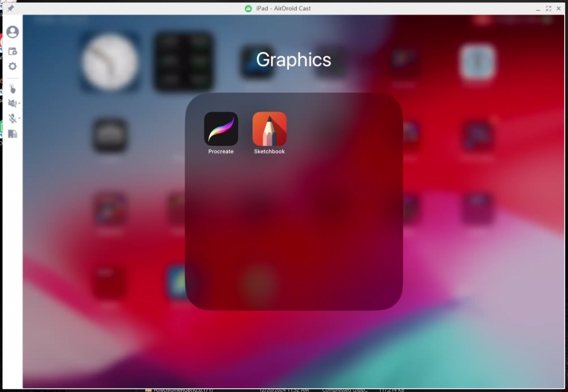Minimize the AirDroid Cast window
568x392 pixels.
pyautogui.click(x=537, y=8)
